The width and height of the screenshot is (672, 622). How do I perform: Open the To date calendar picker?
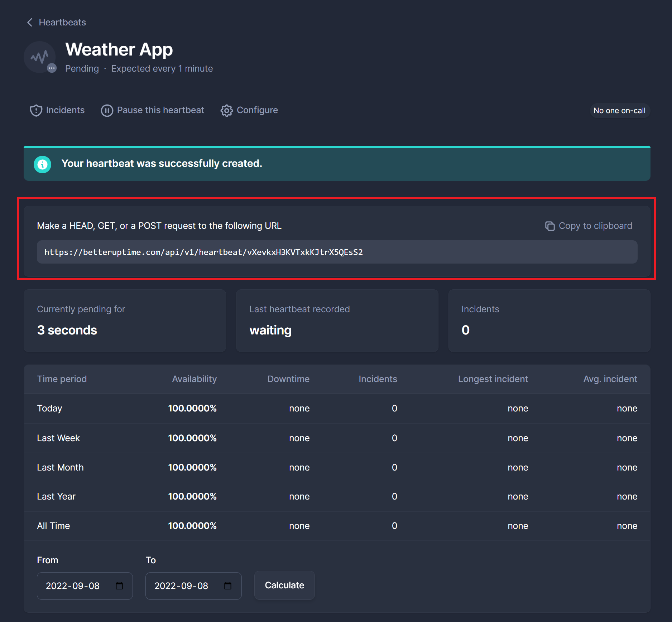point(228,586)
